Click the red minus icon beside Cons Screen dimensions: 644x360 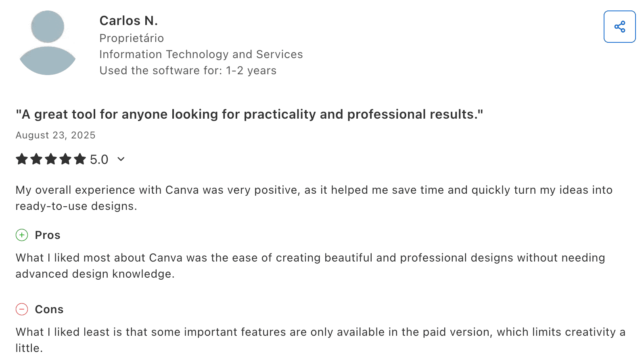(x=22, y=309)
